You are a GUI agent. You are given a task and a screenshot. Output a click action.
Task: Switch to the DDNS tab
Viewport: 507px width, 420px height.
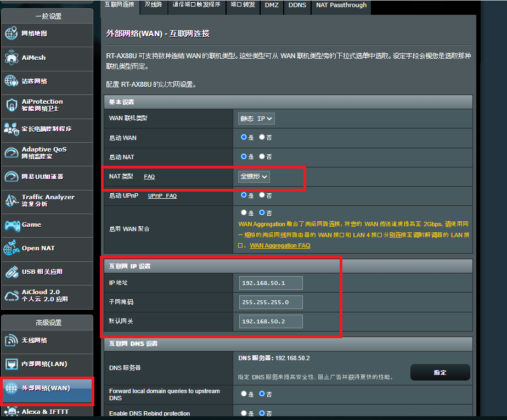[x=297, y=5]
